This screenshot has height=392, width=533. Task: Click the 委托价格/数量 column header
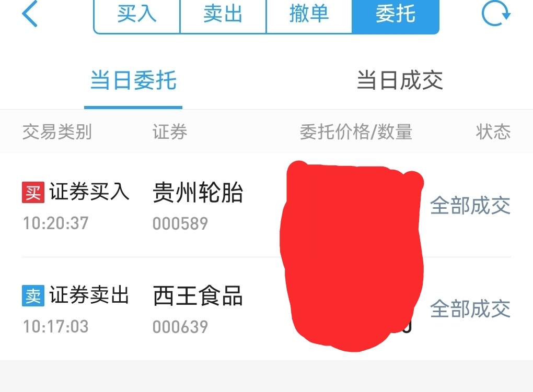coord(356,132)
